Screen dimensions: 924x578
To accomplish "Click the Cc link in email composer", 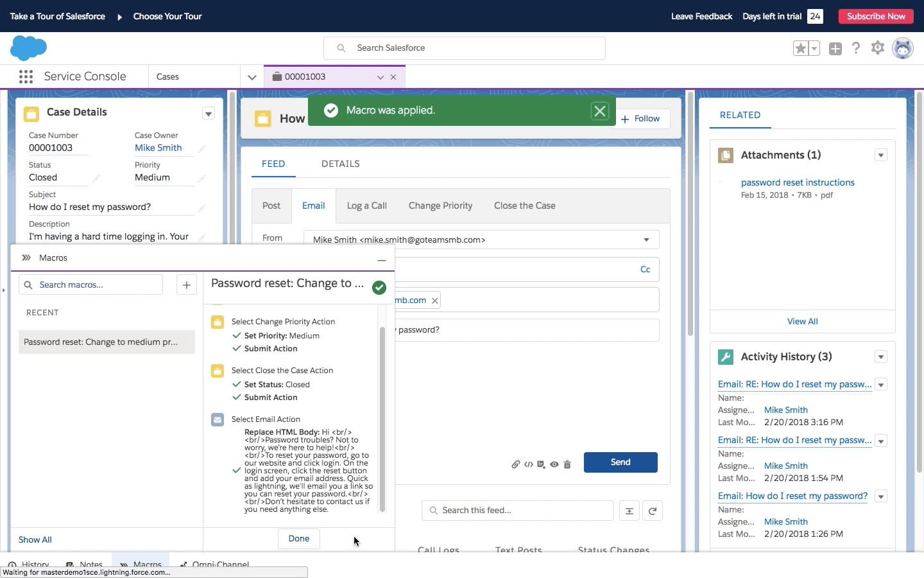I will click(x=646, y=269).
